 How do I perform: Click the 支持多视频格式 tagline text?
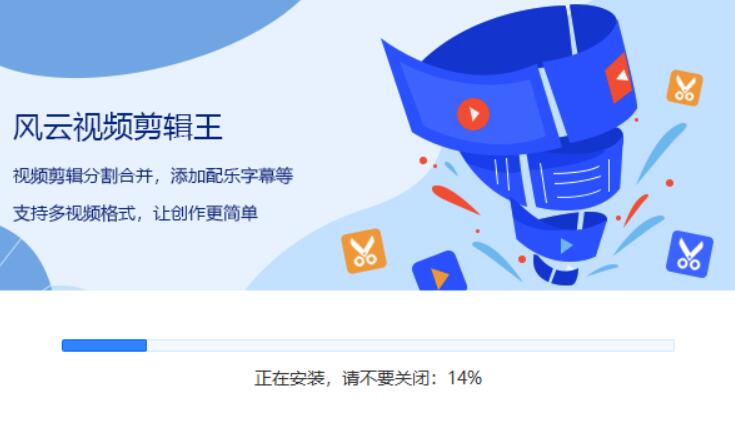pyautogui.click(x=74, y=213)
